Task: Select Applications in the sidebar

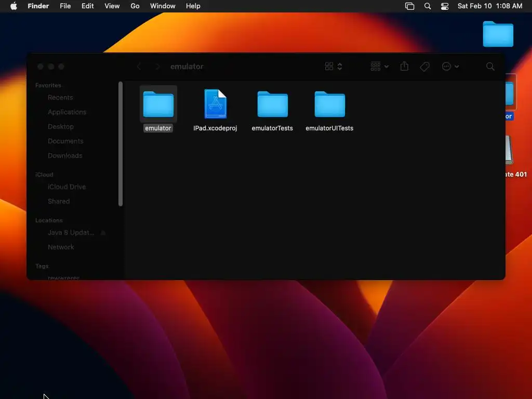Action: pyautogui.click(x=67, y=112)
